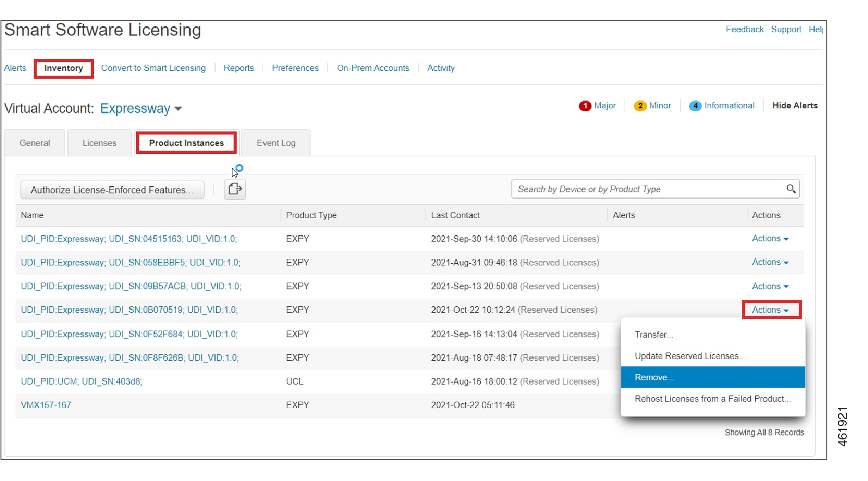The image size is (868, 481).
Task: Open product instance SN:0F8F626B link
Action: [130, 358]
